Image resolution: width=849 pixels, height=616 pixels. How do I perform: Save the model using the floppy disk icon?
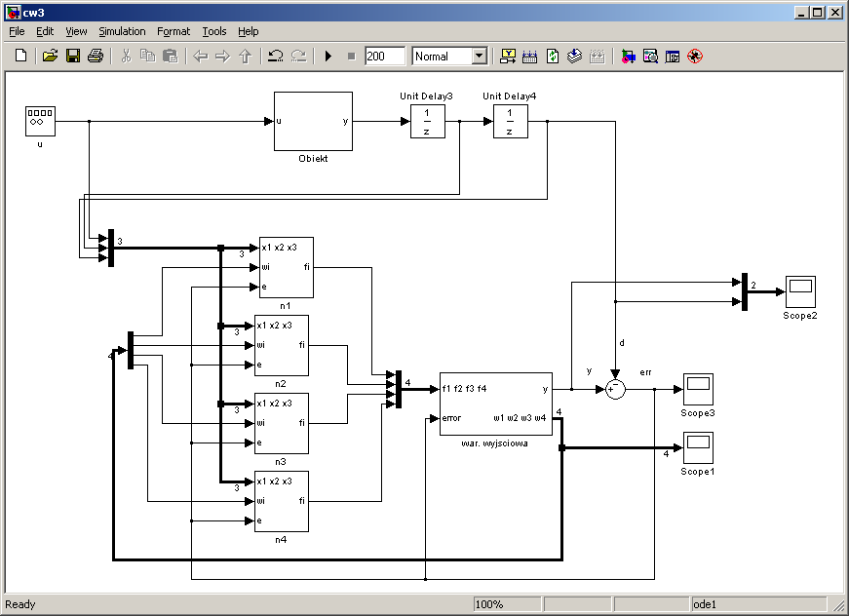[72, 57]
